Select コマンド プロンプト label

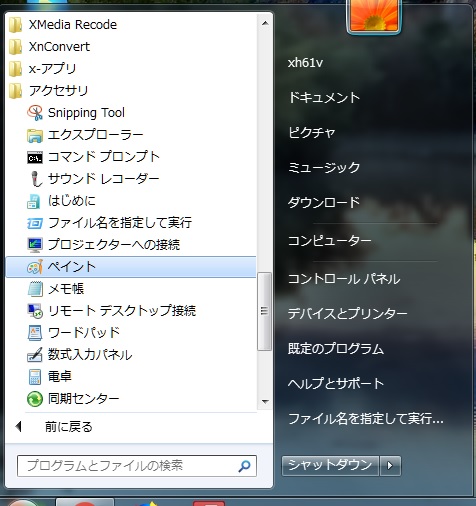[x=104, y=157]
